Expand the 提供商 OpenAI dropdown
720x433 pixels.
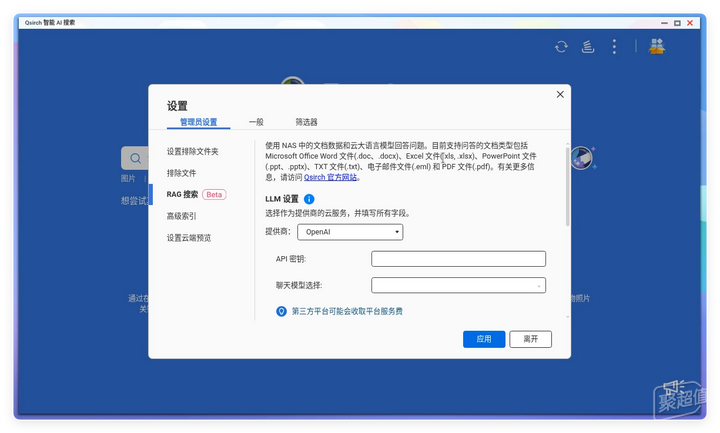pyautogui.click(x=350, y=232)
